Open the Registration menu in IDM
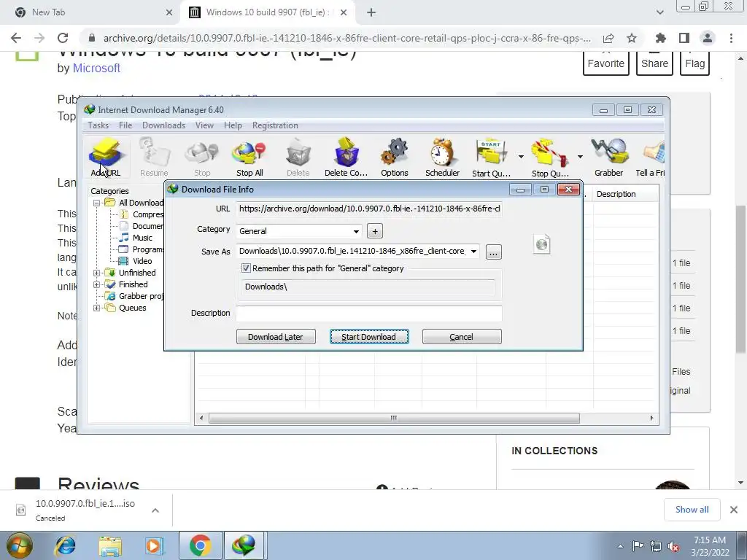Viewport: 747px width, 560px height. (275, 125)
